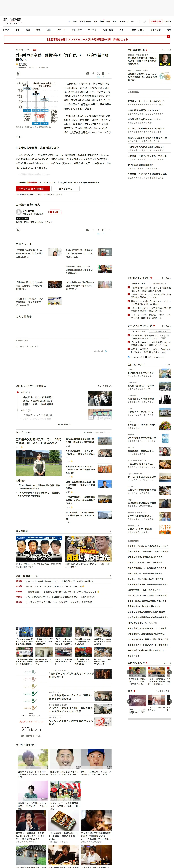The width and height of the screenshot is (174, 868).
Task: Open Outbrain recommendation info icon
Action: click(106, 351)
